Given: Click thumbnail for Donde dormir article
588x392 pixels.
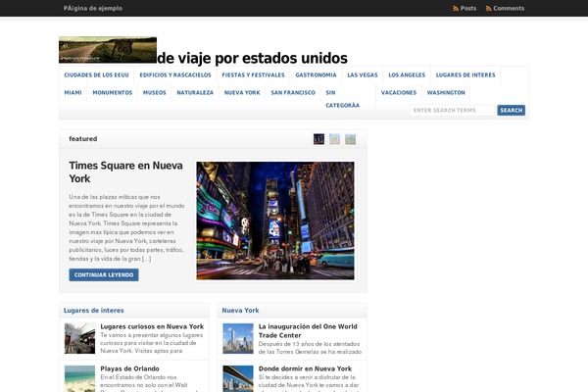Looking at the screenshot, I should [x=238, y=379].
